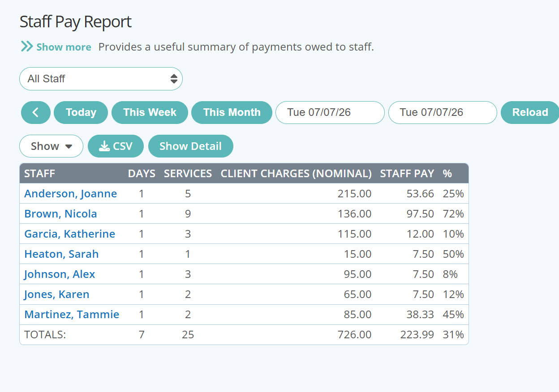Viewport: 559px width, 392px height.
Task: Click the Staff Pay Report heading
Action: tap(76, 22)
